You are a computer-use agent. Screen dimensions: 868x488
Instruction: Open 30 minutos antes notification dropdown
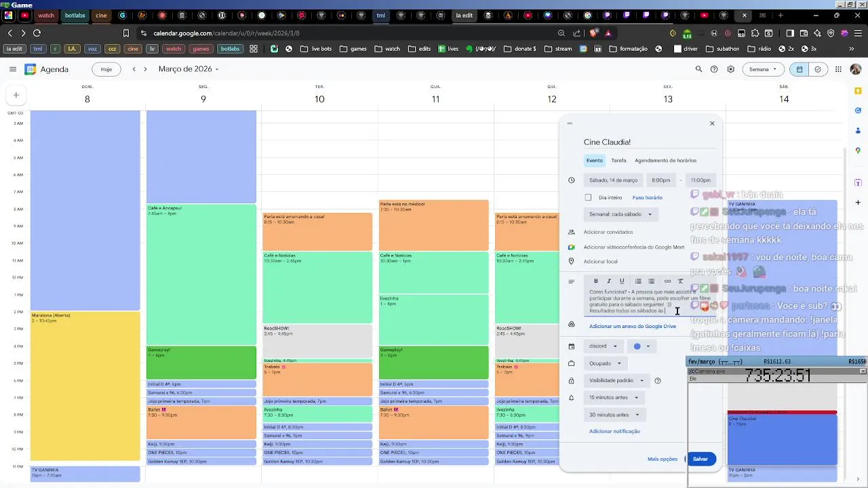coord(614,415)
